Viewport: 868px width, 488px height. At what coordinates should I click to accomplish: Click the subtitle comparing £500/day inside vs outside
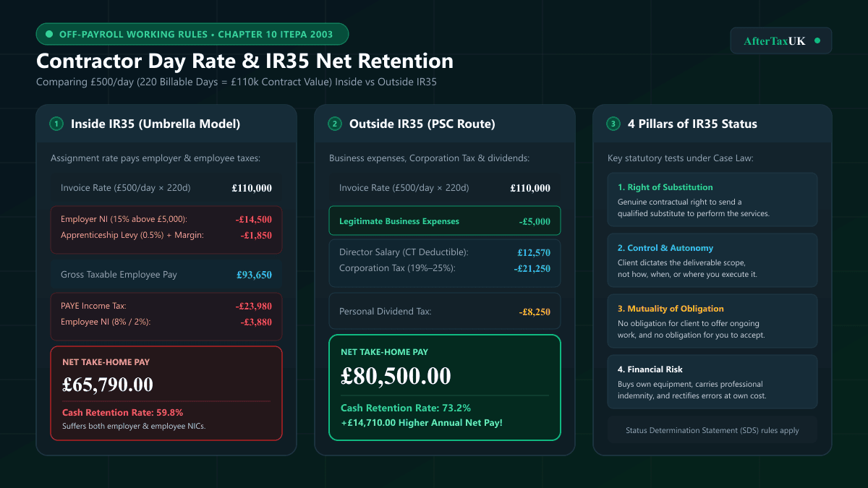[x=237, y=82]
